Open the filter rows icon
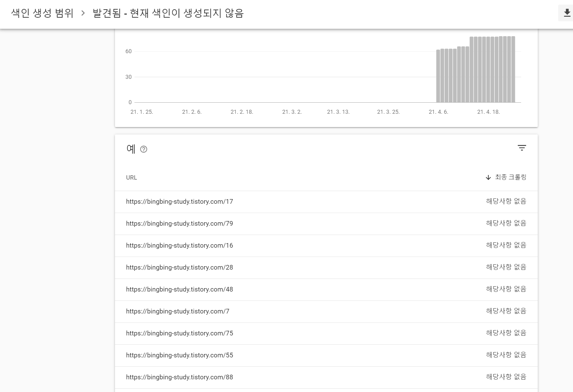The height and width of the screenshot is (392, 573). pyautogui.click(x=522, y=148)
